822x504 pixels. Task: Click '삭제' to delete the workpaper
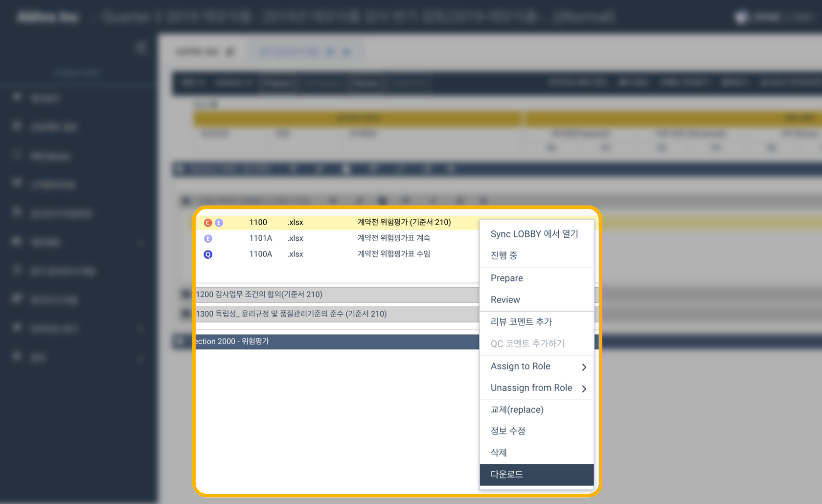(x=499, y=453)
